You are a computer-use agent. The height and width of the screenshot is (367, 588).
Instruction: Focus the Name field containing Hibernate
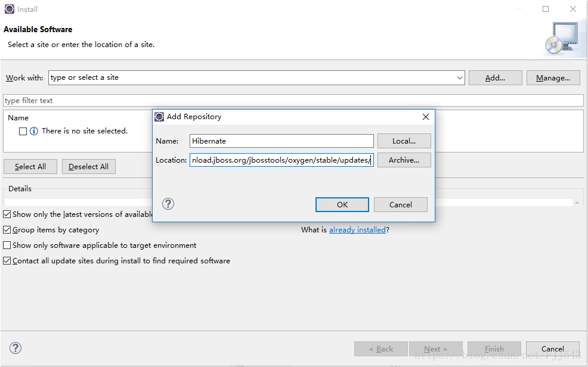pyautogui.click(x=281, y=141)
